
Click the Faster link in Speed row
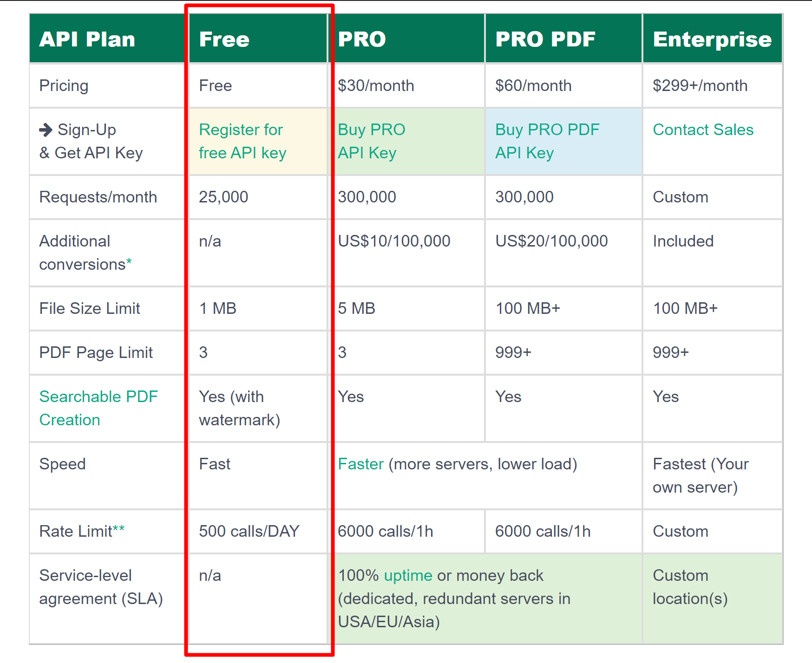click(x=360, y=464)
